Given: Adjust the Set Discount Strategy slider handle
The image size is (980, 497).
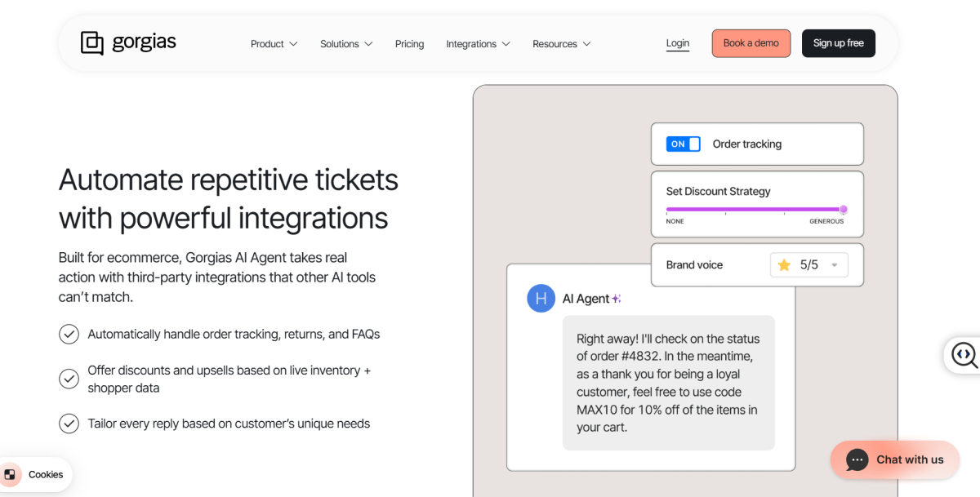Looking at the screenshot, I should [x=844, y=209].
